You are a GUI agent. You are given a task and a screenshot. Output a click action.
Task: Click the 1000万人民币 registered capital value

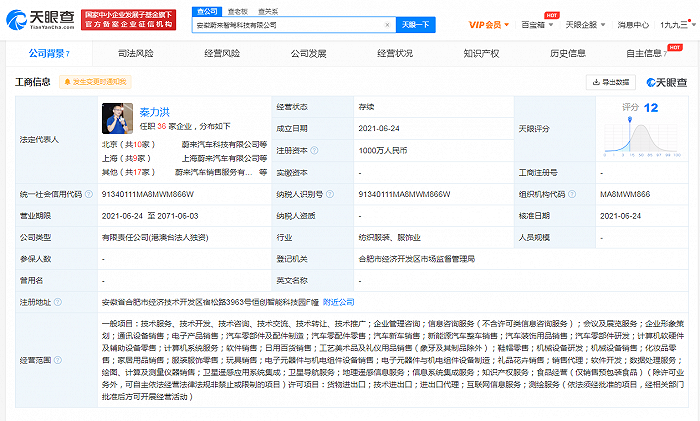coord(383,150)
